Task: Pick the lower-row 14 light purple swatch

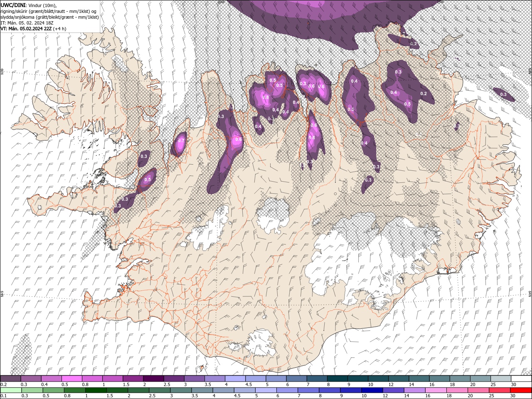Action: click(415, 390)
